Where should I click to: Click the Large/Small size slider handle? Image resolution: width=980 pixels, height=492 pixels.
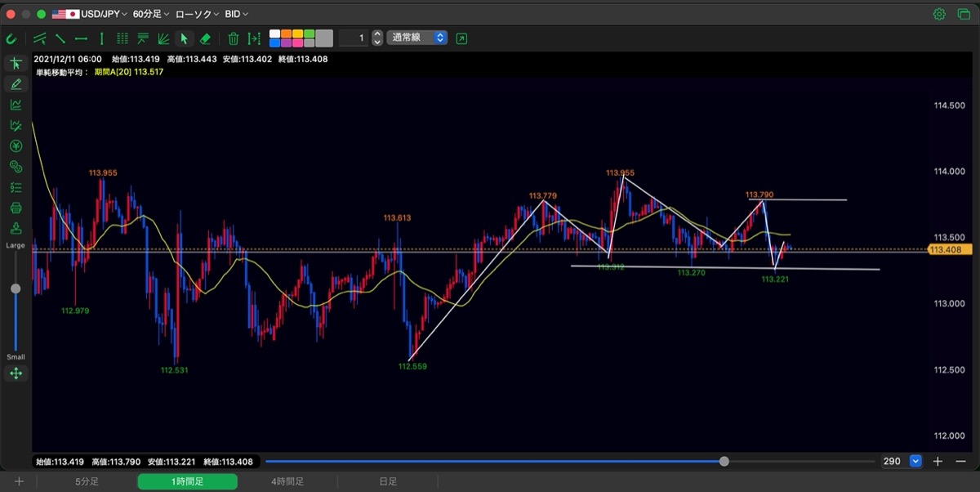(x=16, y=288)
